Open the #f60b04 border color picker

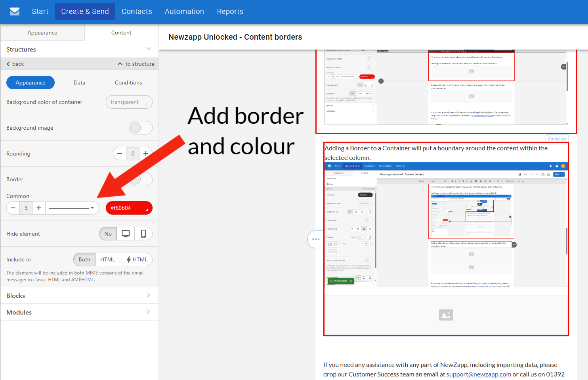(x=129, y=208)
